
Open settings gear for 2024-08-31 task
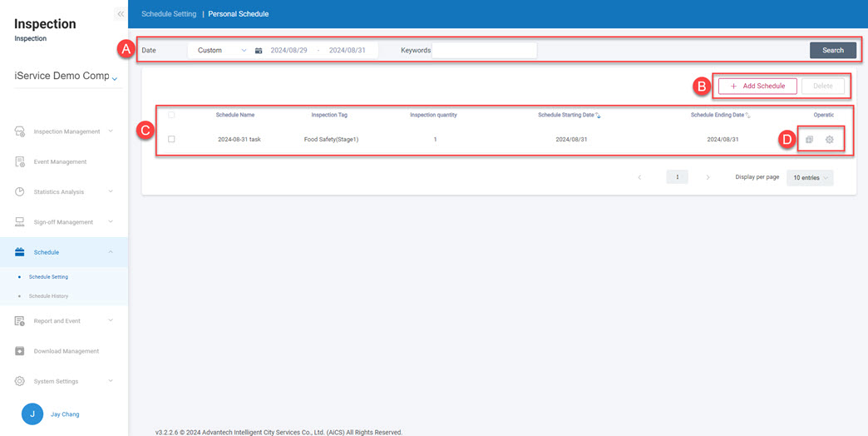coord(829,140)
